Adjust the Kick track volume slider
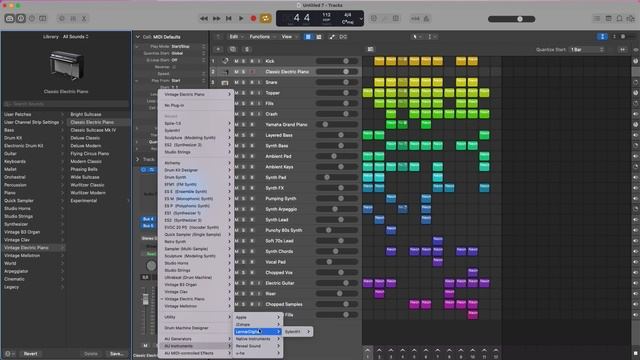This screenshot has width=640, height=360. tap(338, 61)
